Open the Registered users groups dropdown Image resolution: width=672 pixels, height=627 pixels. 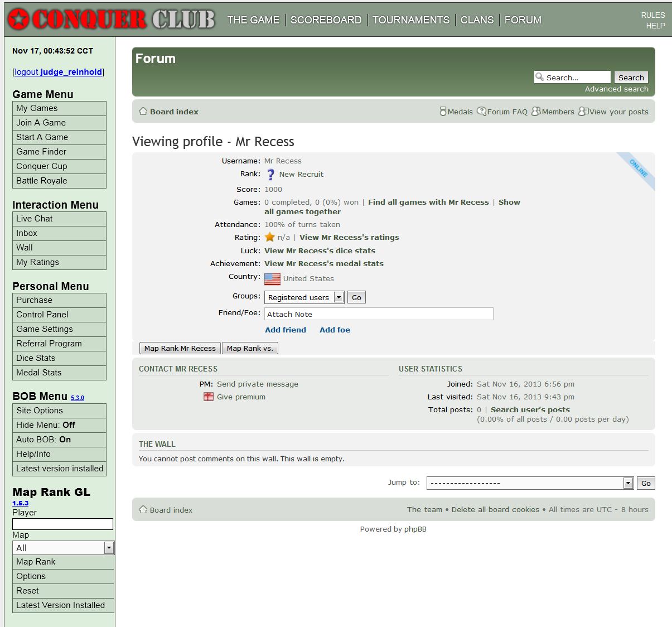click(304, 297)
